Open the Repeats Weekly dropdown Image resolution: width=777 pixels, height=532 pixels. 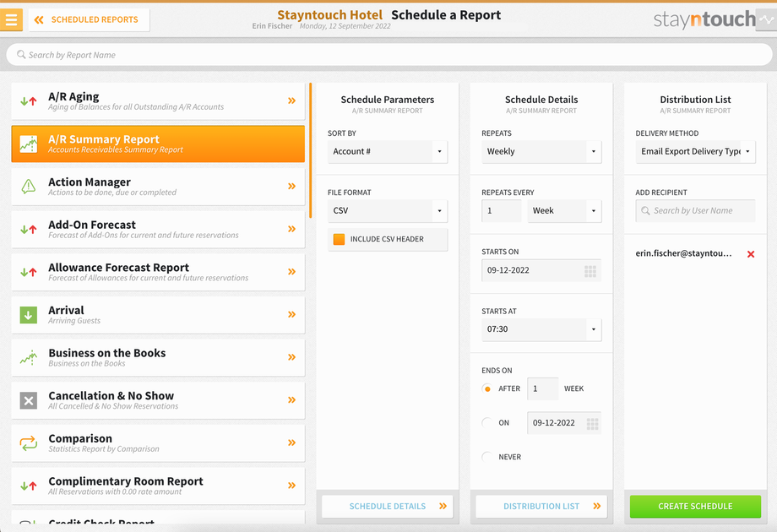(x=541, y=151)
